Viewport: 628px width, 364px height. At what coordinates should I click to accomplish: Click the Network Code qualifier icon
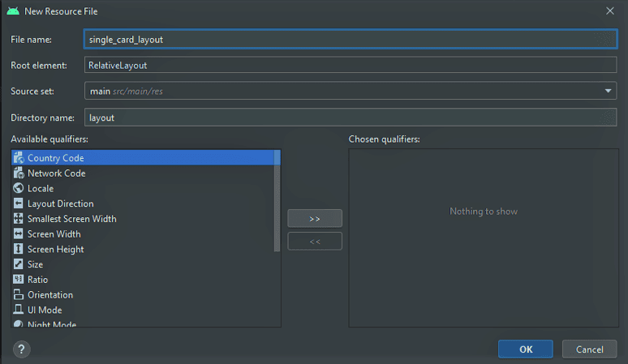19,173
